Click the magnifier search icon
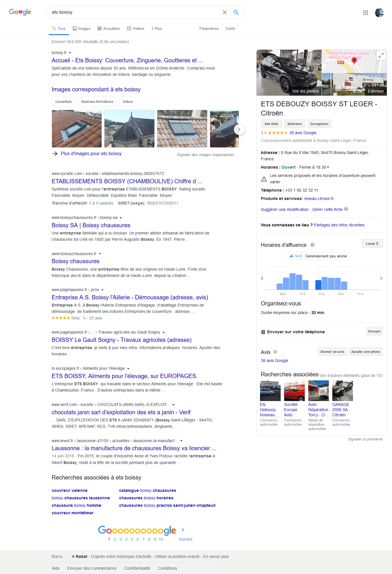392x574 pixels. click(236, 12)
